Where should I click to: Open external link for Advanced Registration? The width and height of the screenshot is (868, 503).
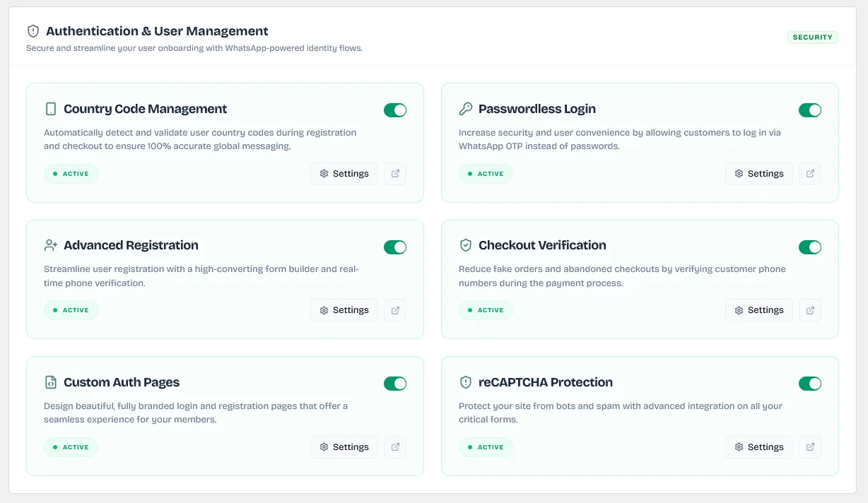395,310
